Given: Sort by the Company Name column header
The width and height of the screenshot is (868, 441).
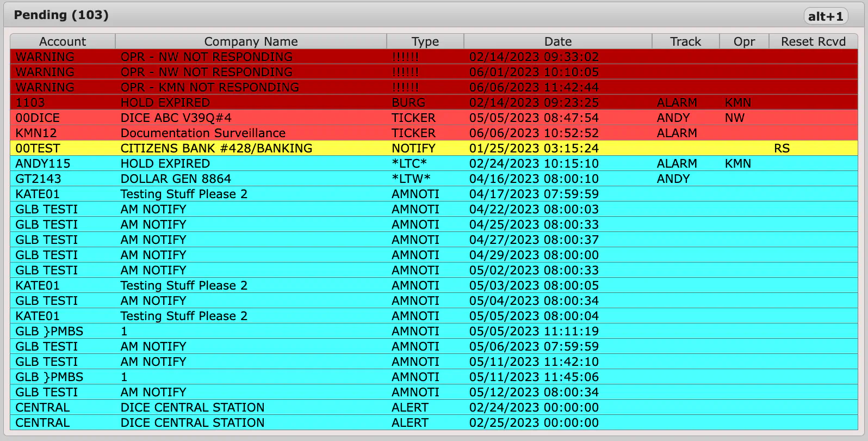Looking at the screenshot, I should point(251,41).
